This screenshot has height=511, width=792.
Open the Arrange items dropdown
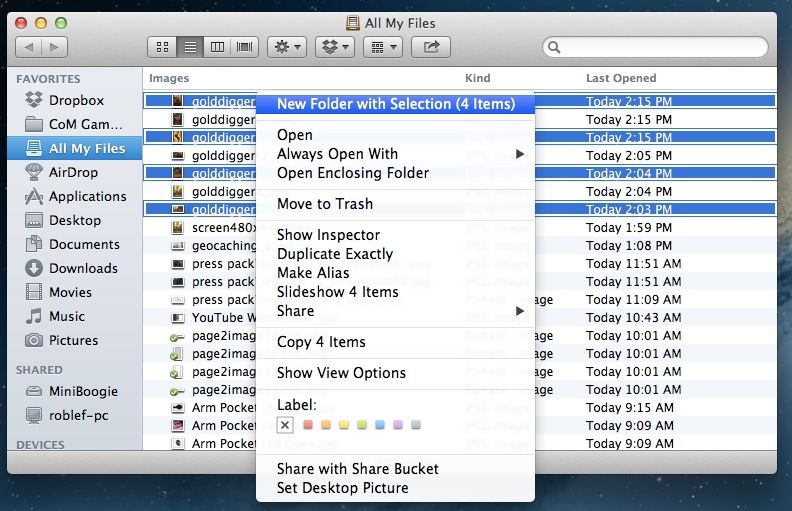point(381,47)
